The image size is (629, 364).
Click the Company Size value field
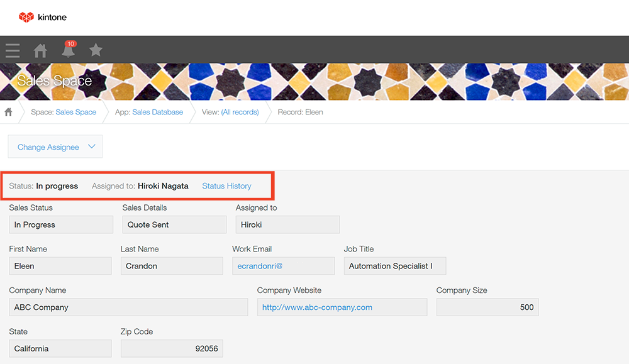pos(487,307)
